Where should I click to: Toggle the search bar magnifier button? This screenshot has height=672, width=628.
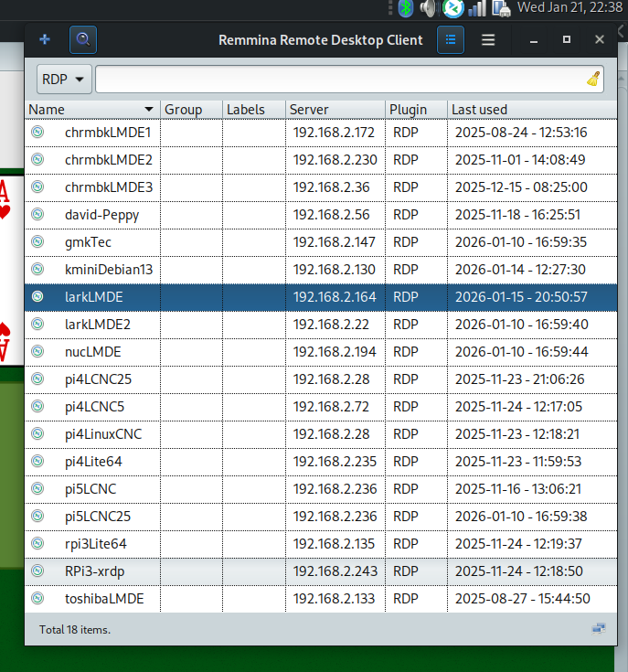[83, 40]
